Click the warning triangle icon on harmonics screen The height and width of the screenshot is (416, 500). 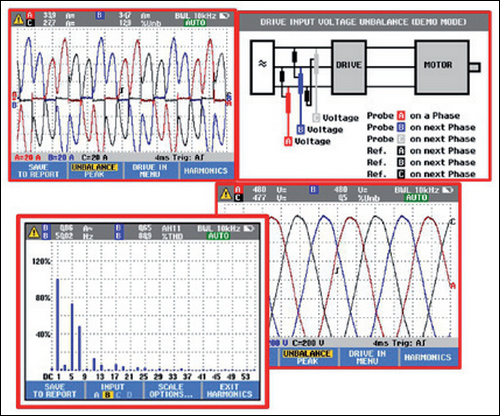(x=34, y=232)
